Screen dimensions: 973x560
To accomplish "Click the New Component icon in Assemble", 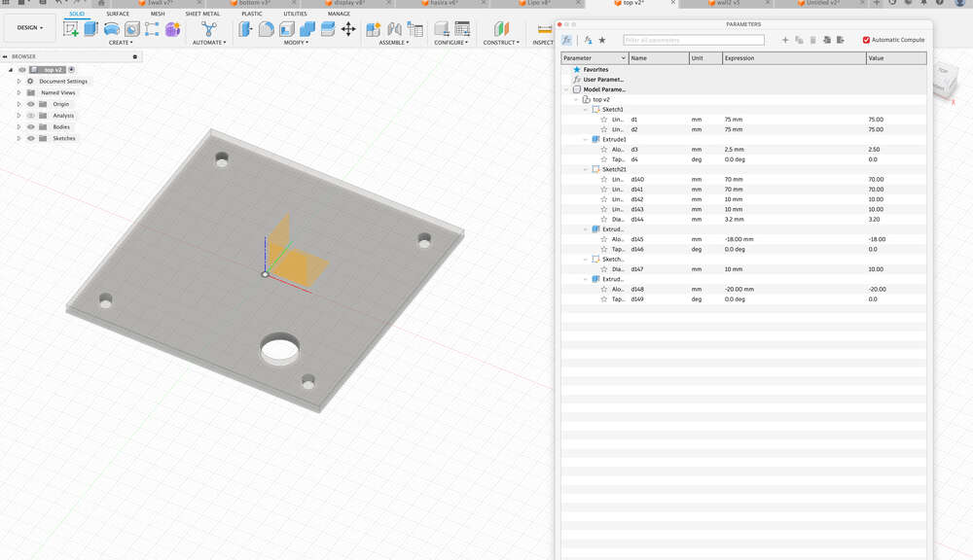I will 374,28.
